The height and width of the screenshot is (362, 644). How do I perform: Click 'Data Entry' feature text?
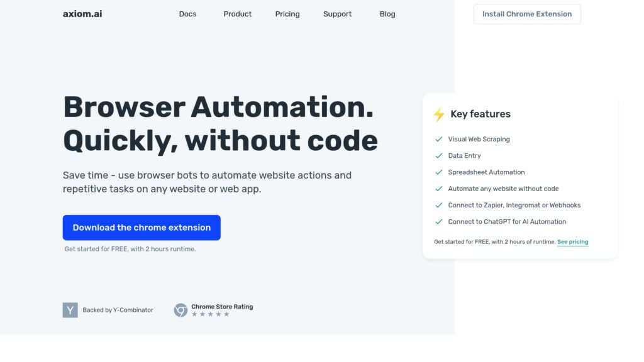coord(465,156)
